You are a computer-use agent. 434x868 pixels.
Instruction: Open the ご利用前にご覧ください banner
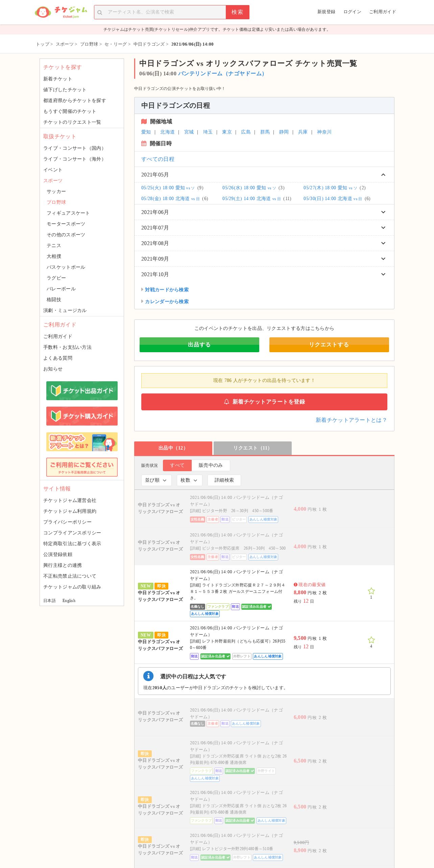click(82, 467)
